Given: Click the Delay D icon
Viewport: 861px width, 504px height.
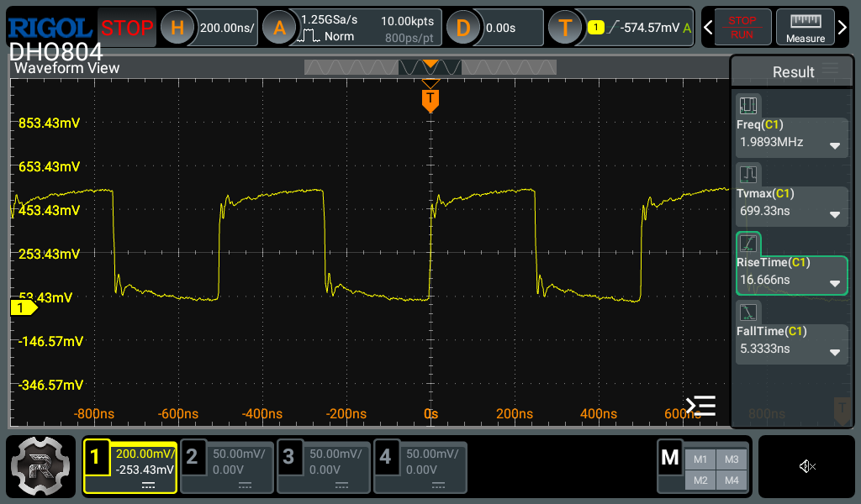Looking at the screenshot, I should (463, 28).
